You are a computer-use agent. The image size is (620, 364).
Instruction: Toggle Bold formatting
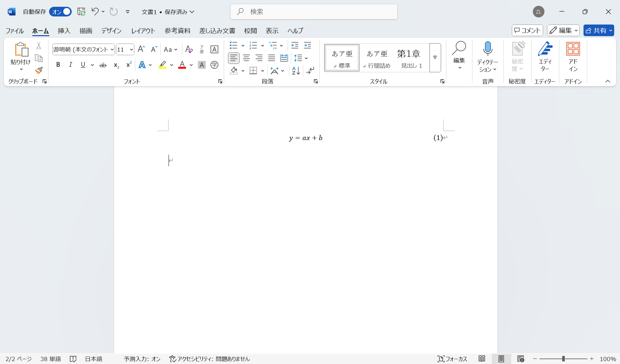[x=58, y=65]
